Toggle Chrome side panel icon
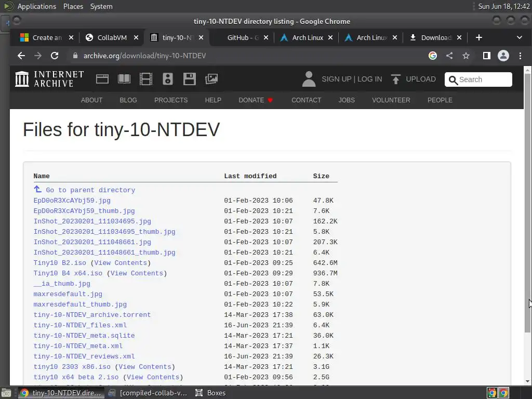 coord(486,56)
